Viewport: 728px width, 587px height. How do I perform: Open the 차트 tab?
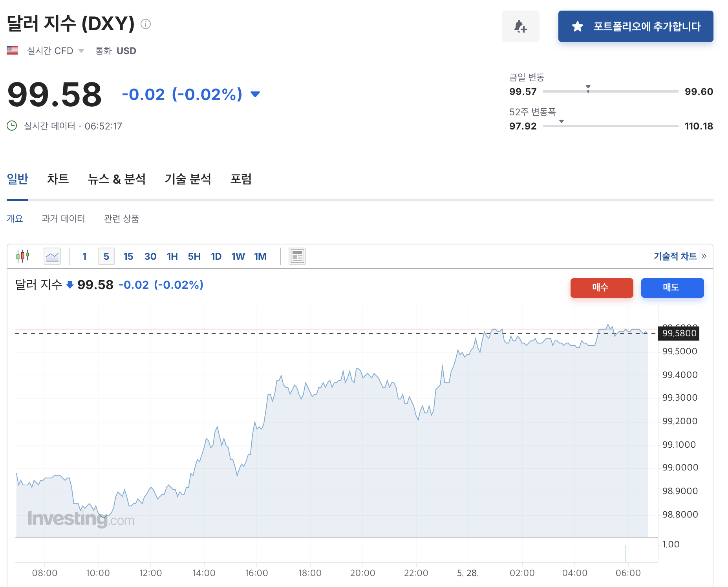[x=58, y=179]
